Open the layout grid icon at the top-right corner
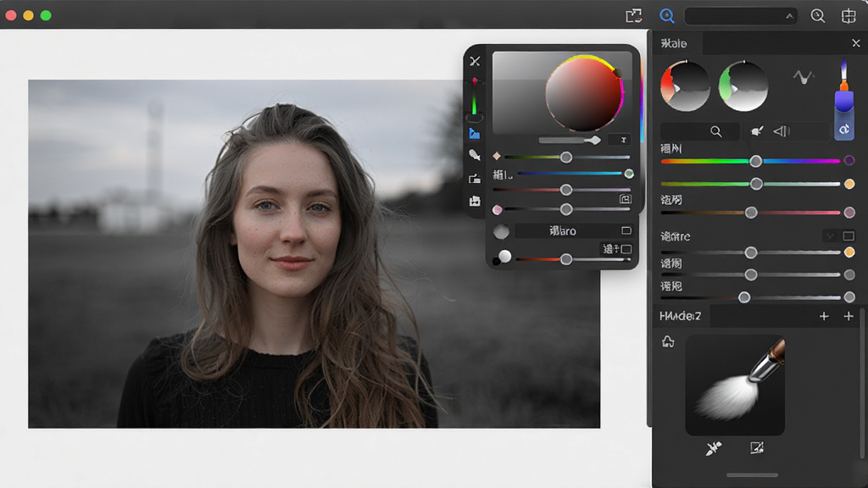The image size is (868, 488). (849, 15)
